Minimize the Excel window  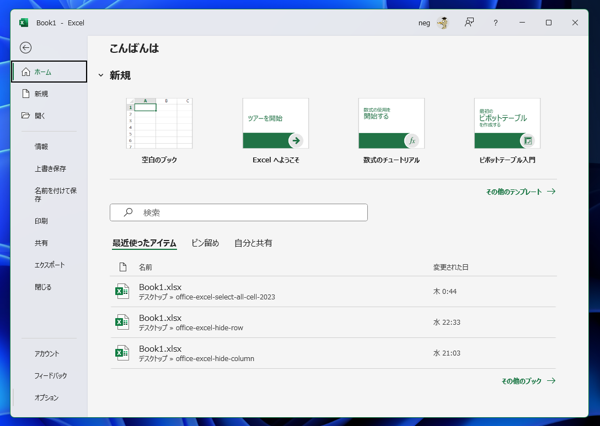click(522, 23)
